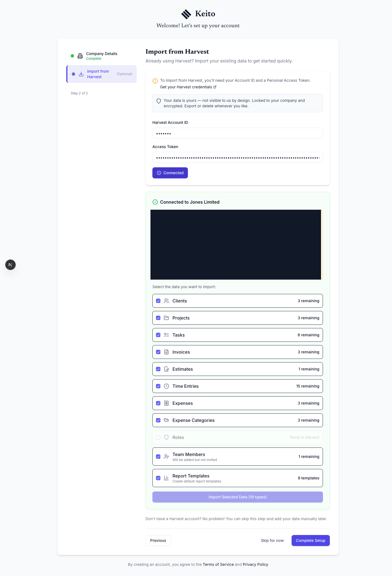
Task: Click the green check icon beside Connected to Jones Limited
Action: (155, 202)
